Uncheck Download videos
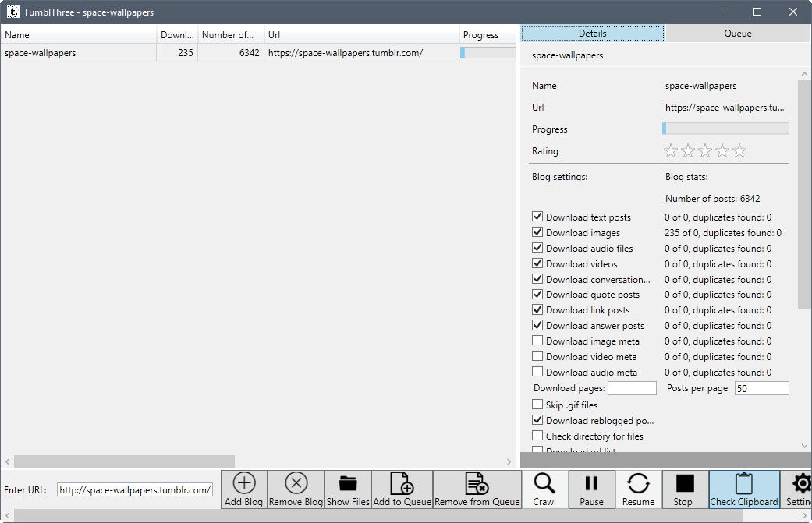812x523 pixels. 537,263
